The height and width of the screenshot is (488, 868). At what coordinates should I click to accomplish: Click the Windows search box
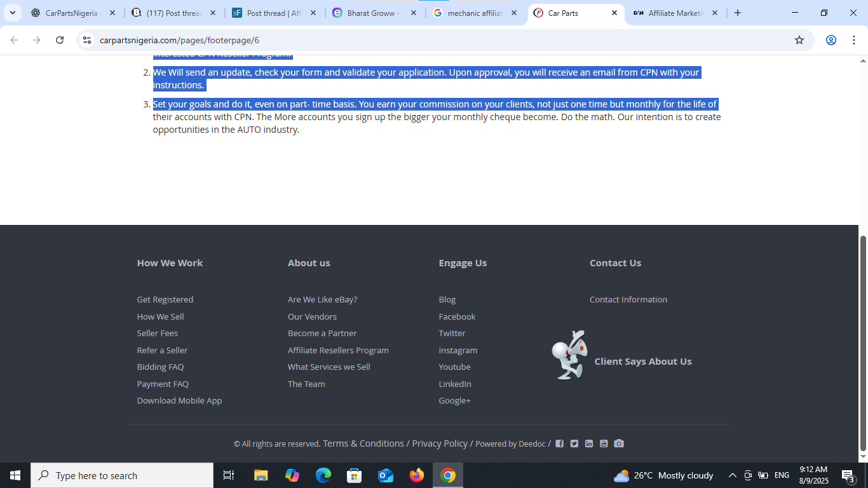[x=122, y=475]
